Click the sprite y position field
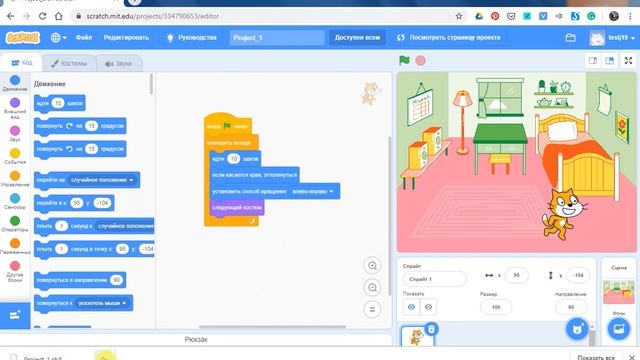The height and width of the screenshot is (360, 640). 578,276
